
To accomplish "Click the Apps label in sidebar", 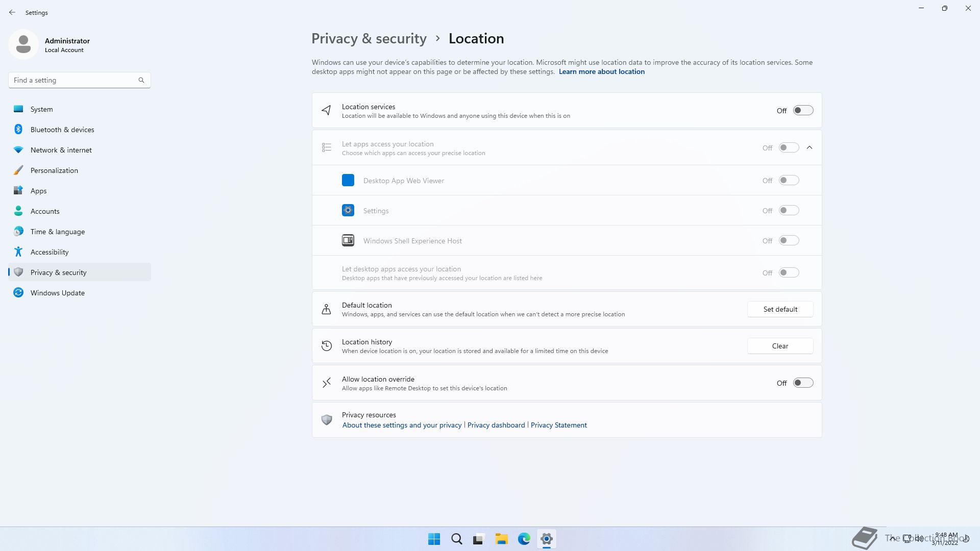I will point(38,191).
